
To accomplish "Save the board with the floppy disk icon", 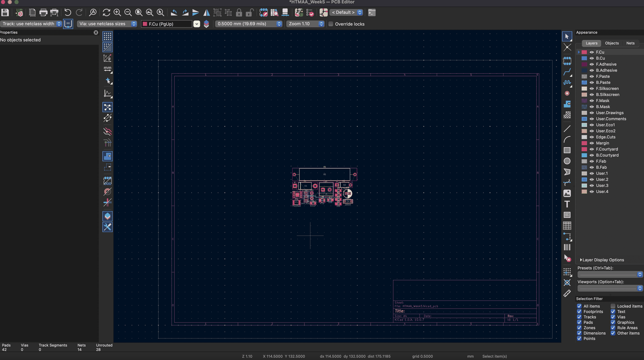I will point(5,12).
